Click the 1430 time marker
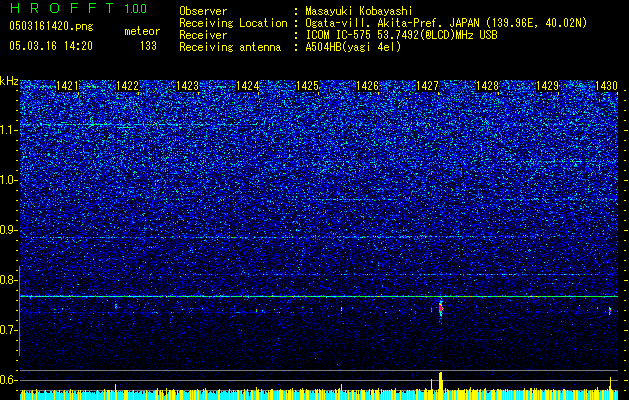Viewport: 629px width, 400px height. coord(606,86)
